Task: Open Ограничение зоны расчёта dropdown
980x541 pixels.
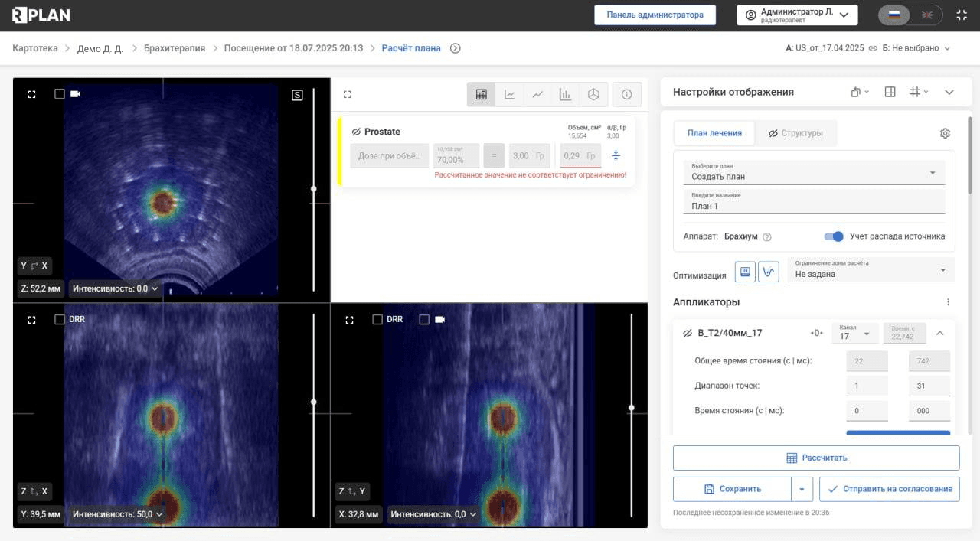Action: point(871,269)
